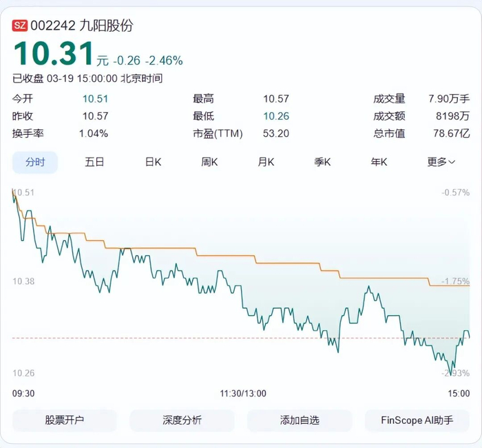Show the 周K weekly chart
482x448 pixels.
209,162
